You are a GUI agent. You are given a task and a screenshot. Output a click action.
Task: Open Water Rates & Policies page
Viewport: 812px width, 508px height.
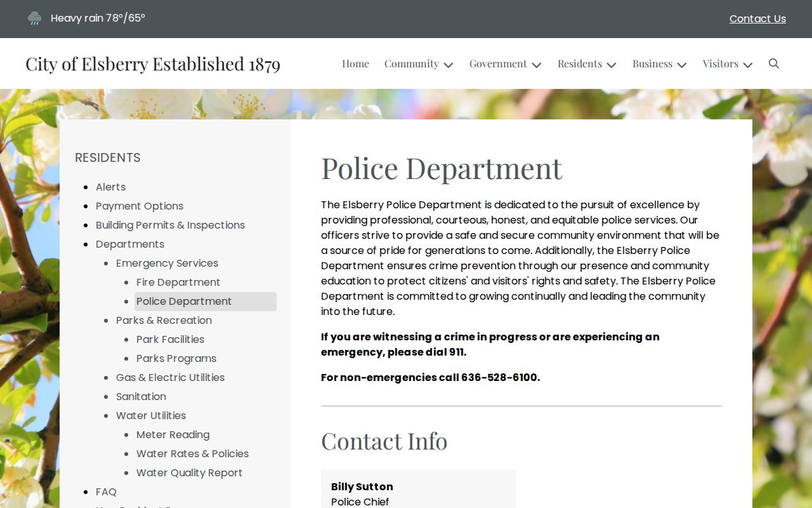tap(192, 453)
